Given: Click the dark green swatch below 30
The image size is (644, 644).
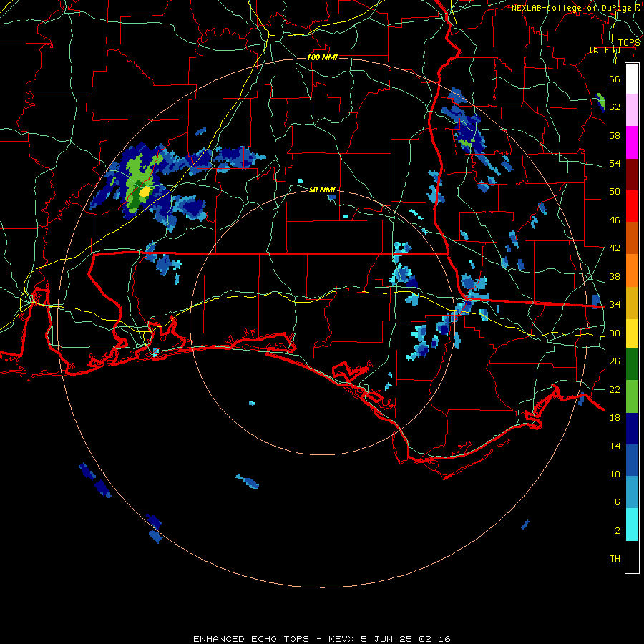Looking at the screenshot, I should pos(632,364).
